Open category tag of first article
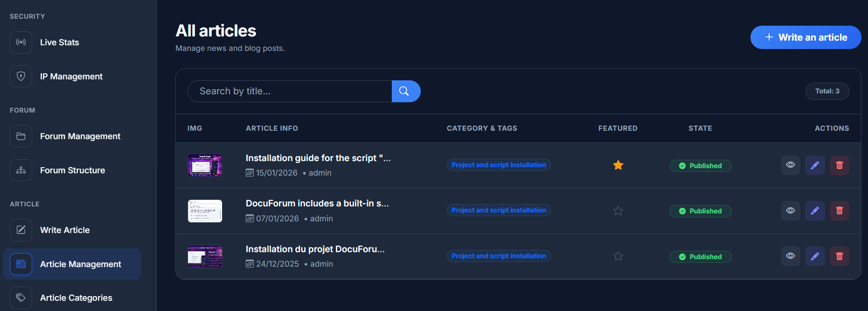Viewport: 868px width, 311px height. click(498, 165)
